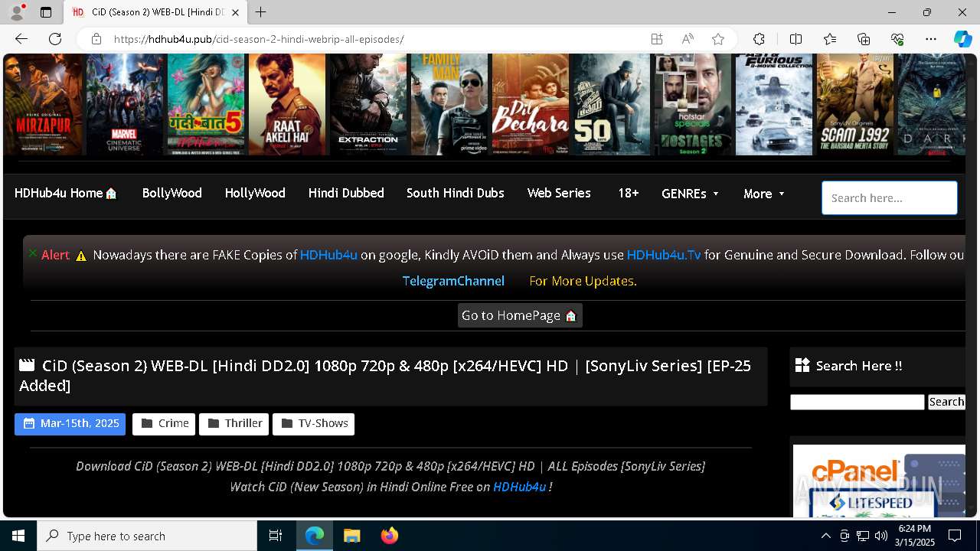
Task: Open the 18+ menu item
Action: pos(628,194)
